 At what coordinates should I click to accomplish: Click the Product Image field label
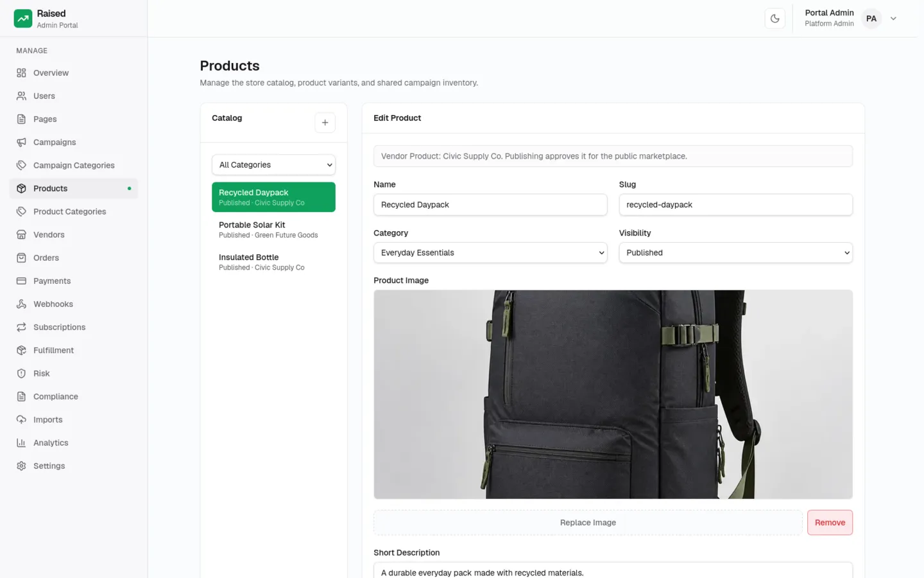[x=401, y=281]
